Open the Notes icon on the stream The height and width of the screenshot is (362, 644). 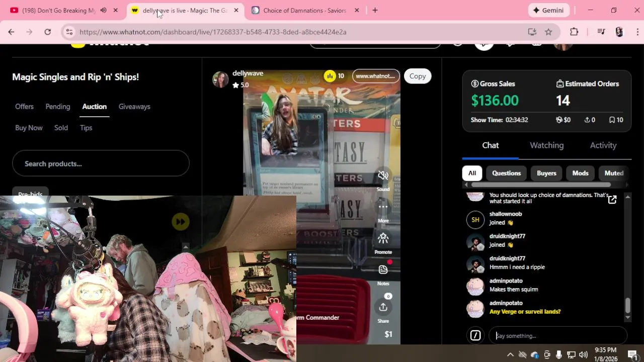pos(383,269)
